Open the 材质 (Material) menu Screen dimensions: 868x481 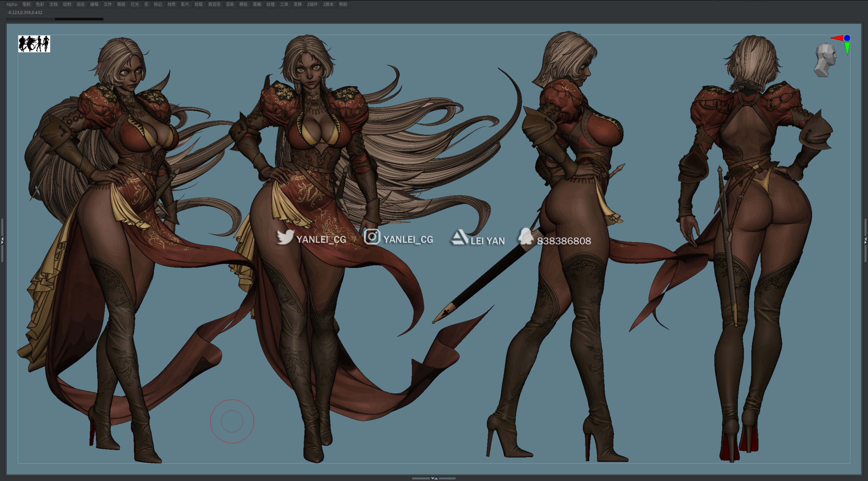click(x=171, y=4)
